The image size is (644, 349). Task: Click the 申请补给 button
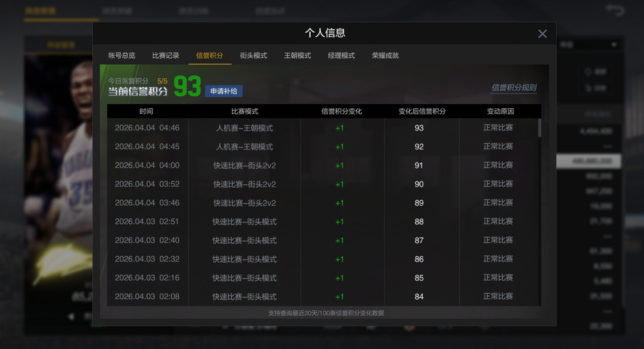pos(224,91)
